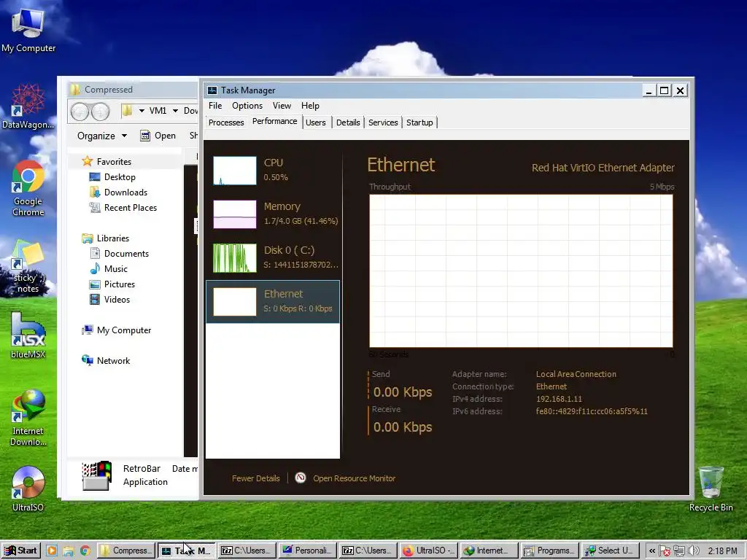Select the Ethernet performance item in sidebar
Viewport: 747px width, 560px height.
273,301
